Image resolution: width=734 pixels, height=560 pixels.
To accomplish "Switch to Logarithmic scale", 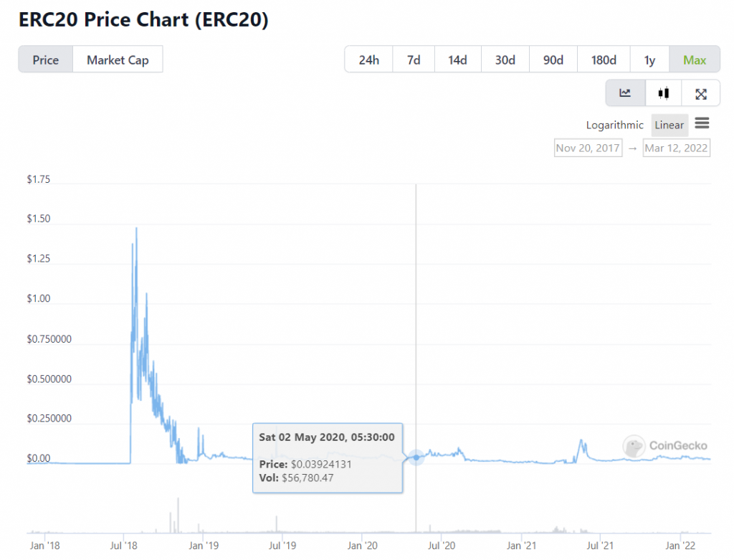I will (614, 125).
